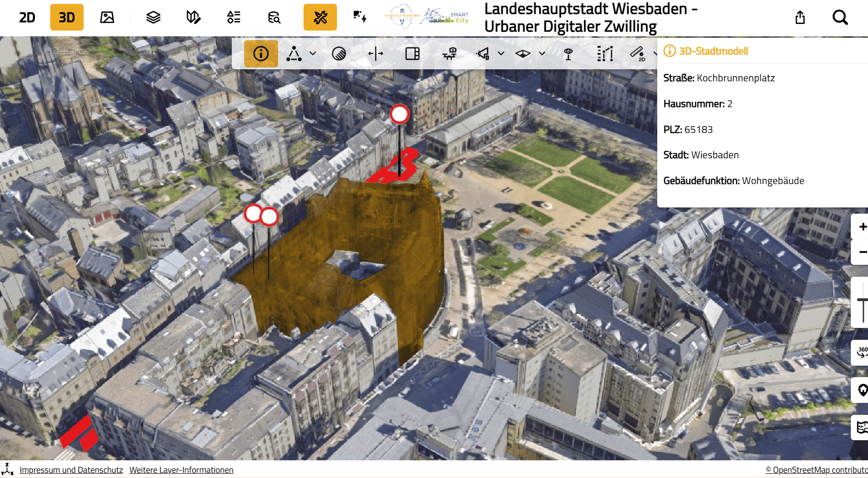The height and width of the screenshot is (478, 868).
Task: Deactivate the info tool in the 3D toolbar
Action: coord(261,54)
